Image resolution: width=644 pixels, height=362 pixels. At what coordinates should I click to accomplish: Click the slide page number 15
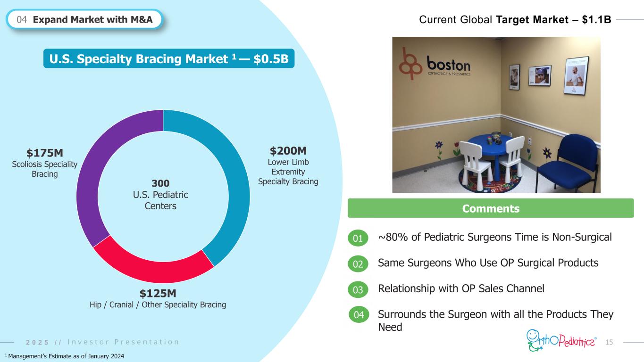coord(609,341)
